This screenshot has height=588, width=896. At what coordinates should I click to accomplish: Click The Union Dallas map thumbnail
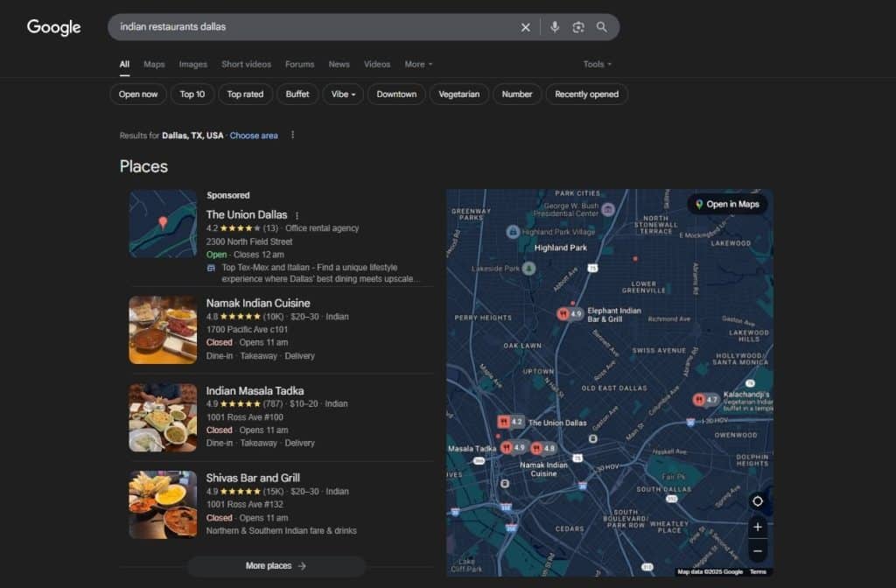click(x=163, y=224)
